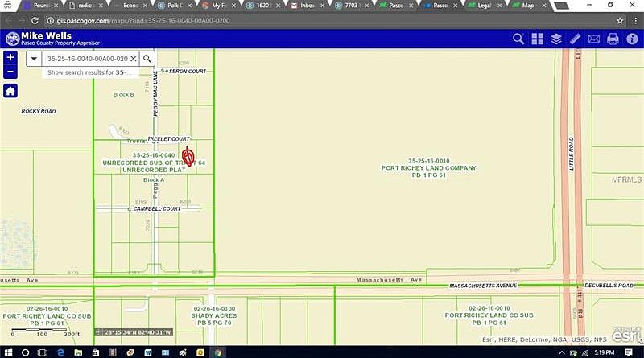Expand the search source dropdown arrow
The image size is (644, 358).
pos(34,59)
